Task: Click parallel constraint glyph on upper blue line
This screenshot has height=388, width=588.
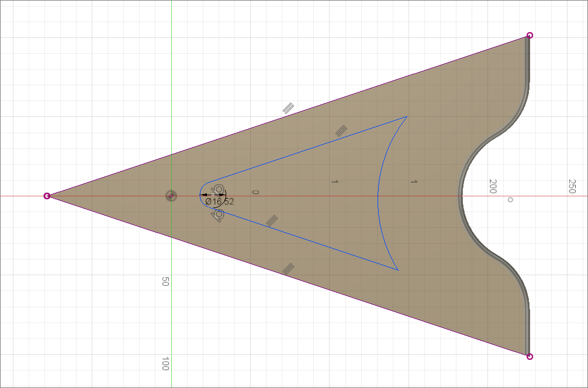Action: click(x=341, y=131)
